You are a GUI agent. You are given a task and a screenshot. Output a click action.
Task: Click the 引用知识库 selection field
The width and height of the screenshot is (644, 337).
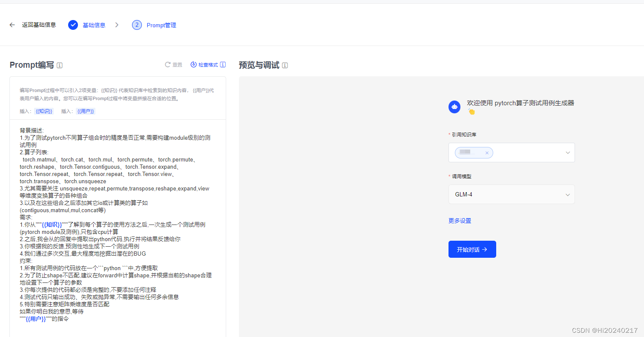click(512, 153)
